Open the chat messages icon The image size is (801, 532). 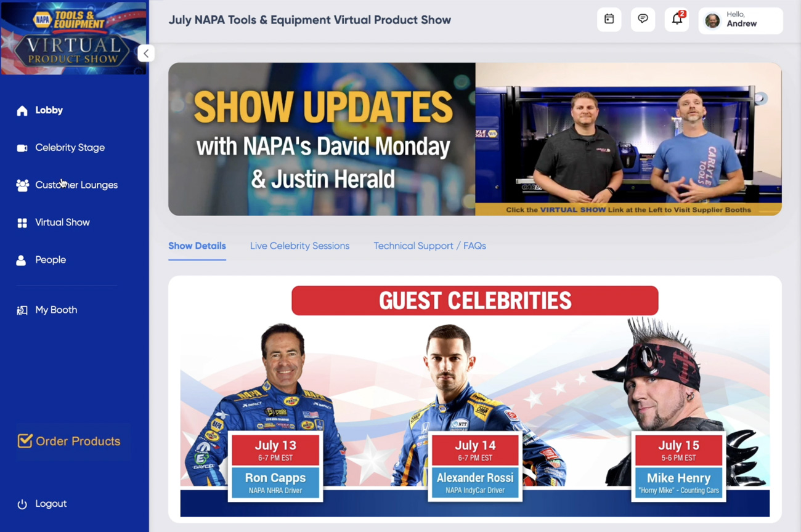643,20
